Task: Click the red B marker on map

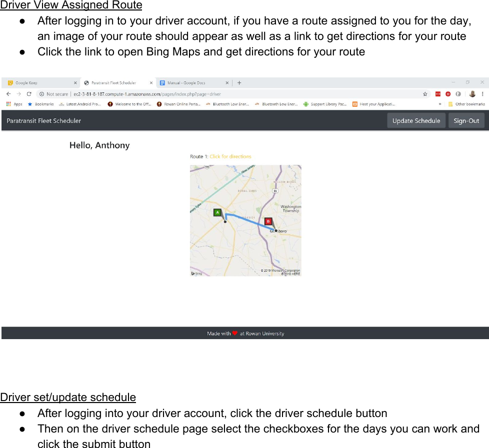Action: (268, 221)
